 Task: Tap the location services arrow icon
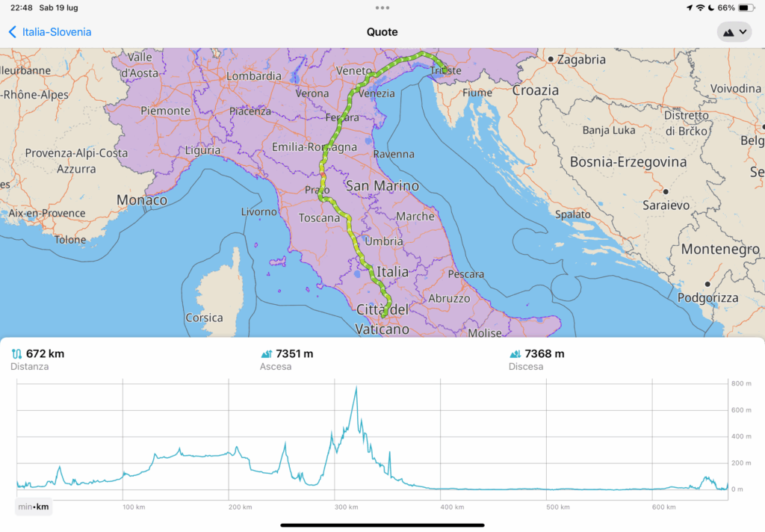point(689,7)
